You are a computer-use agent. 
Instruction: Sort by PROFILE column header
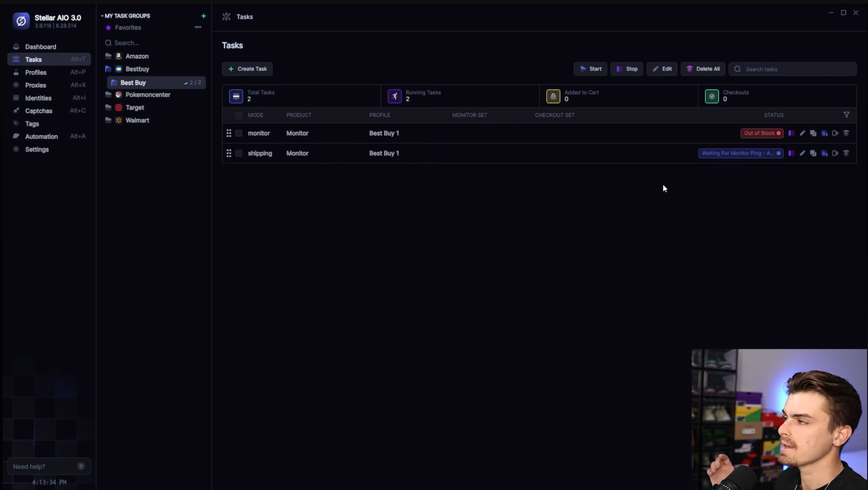pyautogui.click(x=380, y=115)
